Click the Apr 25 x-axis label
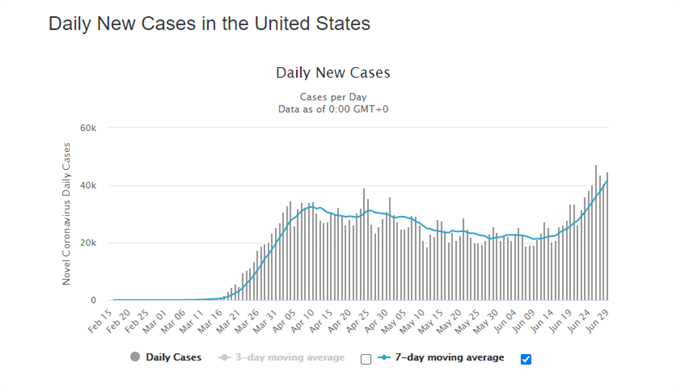 click(358, 321)
